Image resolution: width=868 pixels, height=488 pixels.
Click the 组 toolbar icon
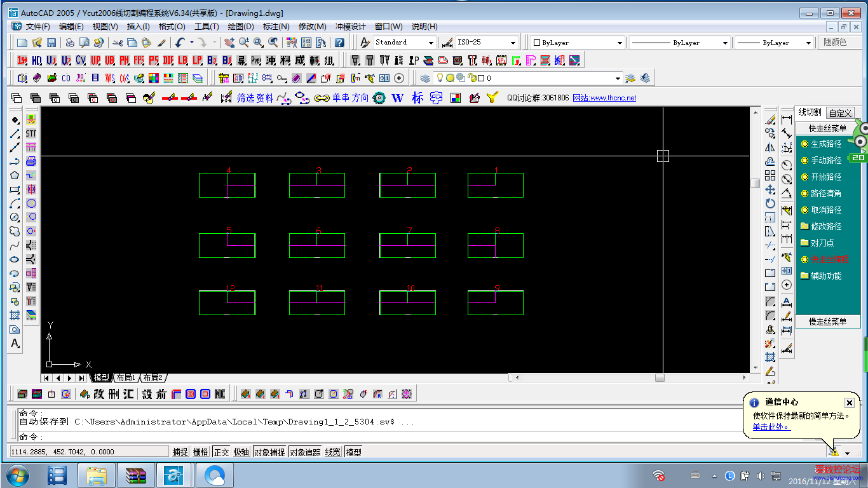[329, 60]
